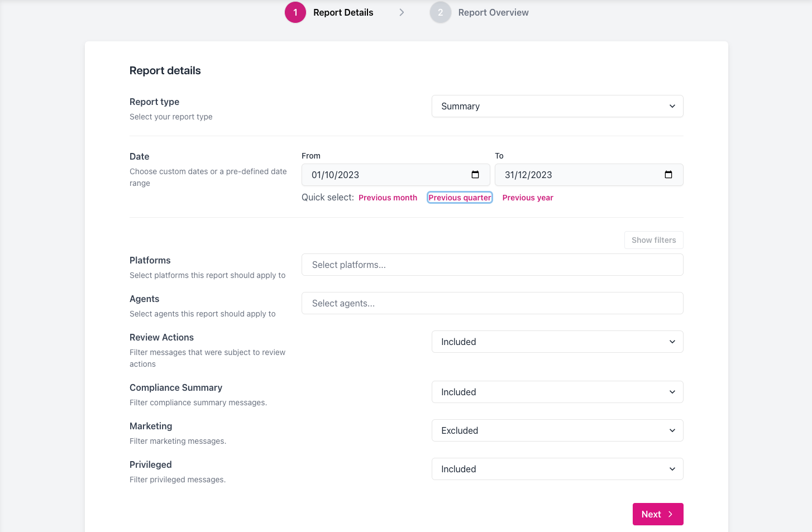
Task: Expand the Compliance Summary dropdown
Action: pos(557,392)
